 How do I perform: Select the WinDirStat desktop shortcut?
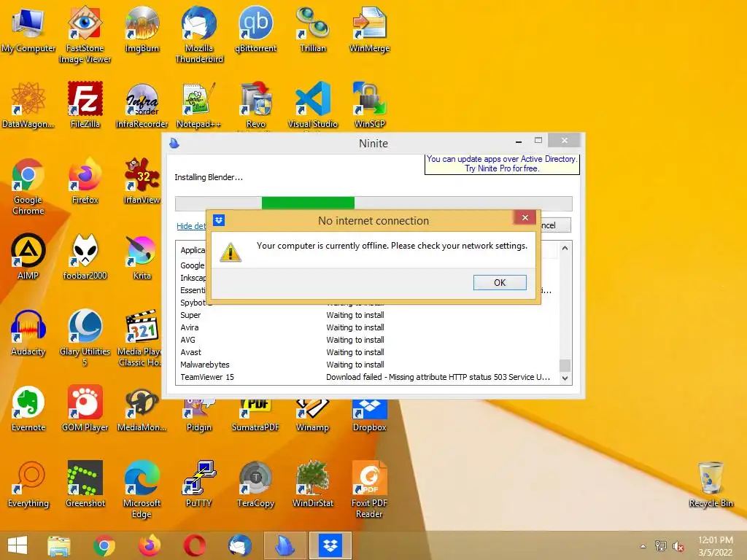pyautogui.click(x=312, y=484)
